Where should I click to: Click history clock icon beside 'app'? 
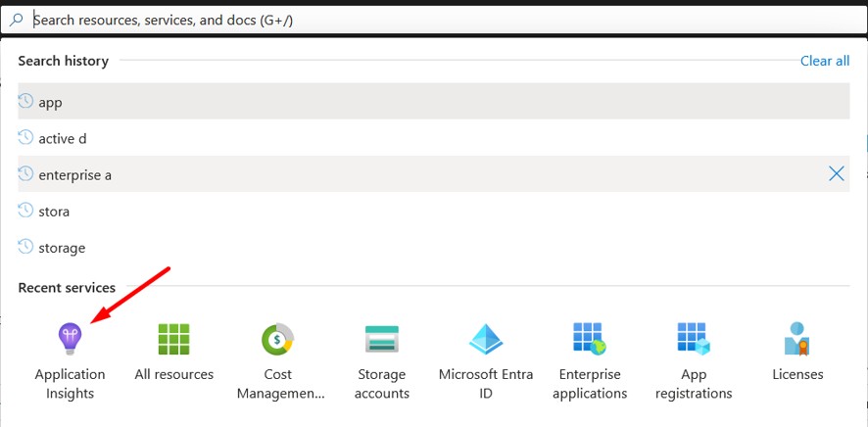pos(25,101)
